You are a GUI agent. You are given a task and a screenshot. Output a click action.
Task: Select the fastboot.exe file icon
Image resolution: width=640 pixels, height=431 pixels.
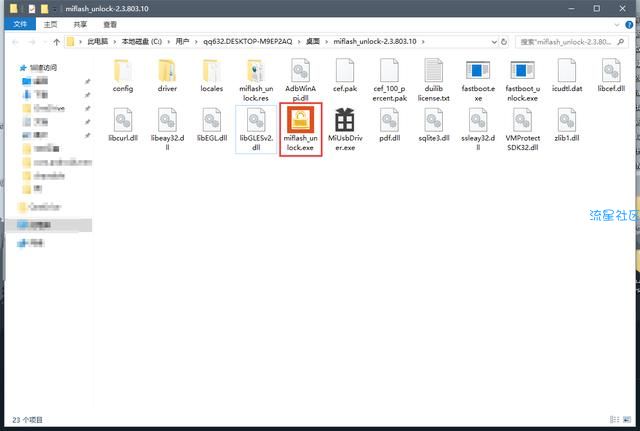[x=478, y=70]
